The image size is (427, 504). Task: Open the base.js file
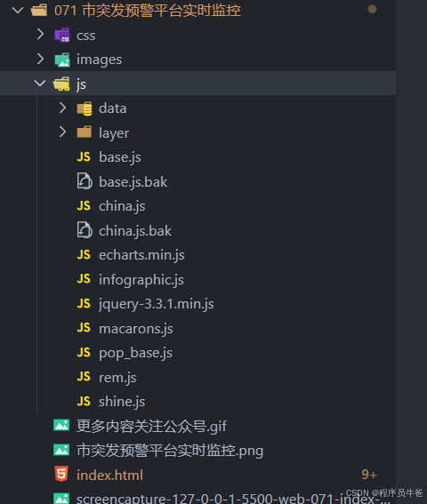pos(120,157)
